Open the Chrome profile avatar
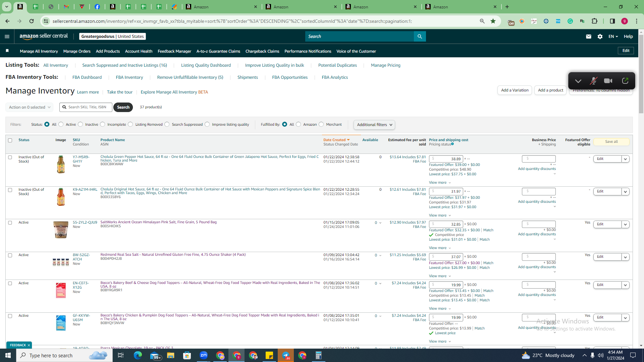644x362 pixels. pos(625,21)
